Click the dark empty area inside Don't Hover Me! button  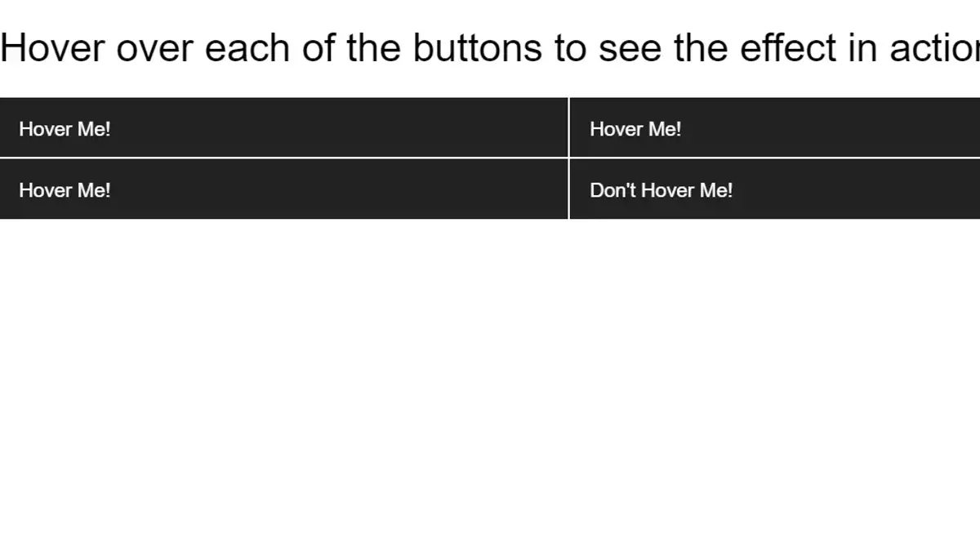coord(857,189)
